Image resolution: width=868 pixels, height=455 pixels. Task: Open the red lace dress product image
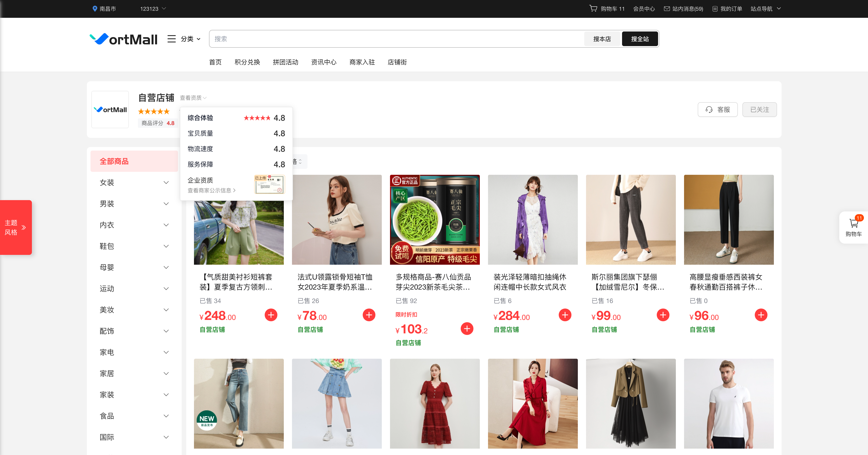click(435, 403)
